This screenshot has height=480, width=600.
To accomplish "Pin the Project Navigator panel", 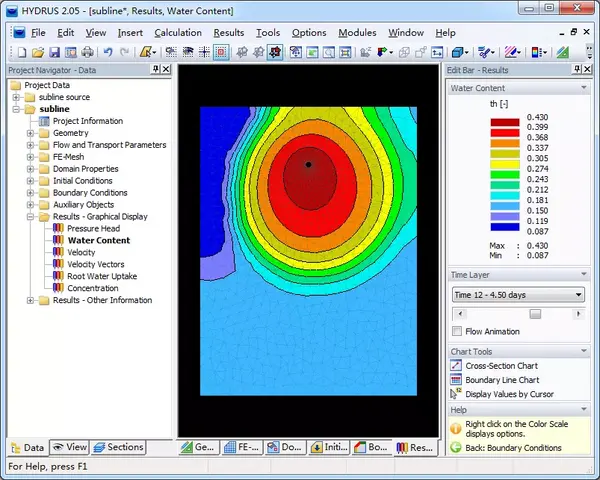I will point(155,69).
